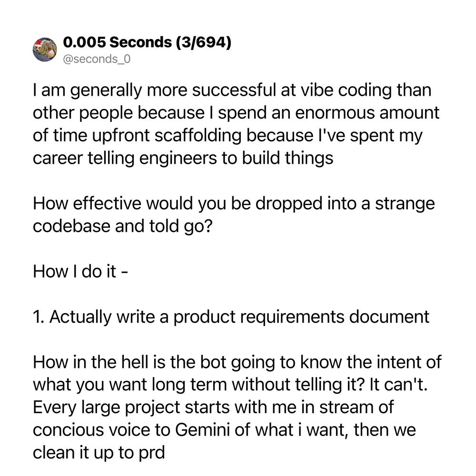Click the word 'scaffolding' in the first paragraph
Screen dimensions: 476x476
[198, 135]
